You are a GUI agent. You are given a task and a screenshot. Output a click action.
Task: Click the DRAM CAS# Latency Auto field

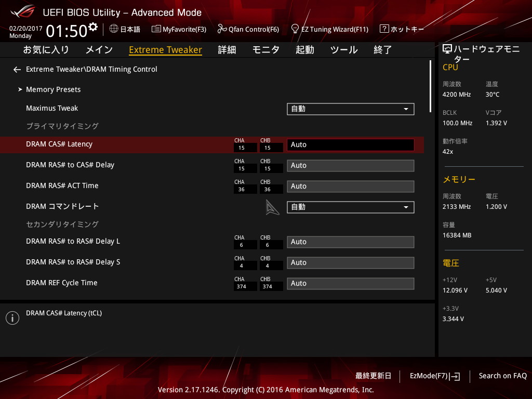pyautogui.click(x=351, y=144)
